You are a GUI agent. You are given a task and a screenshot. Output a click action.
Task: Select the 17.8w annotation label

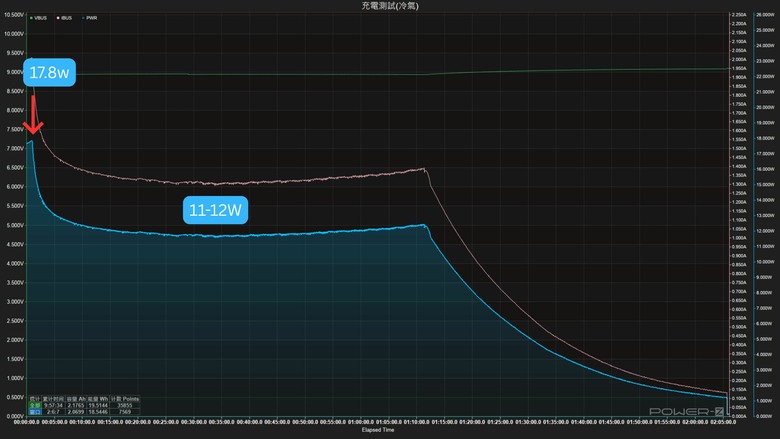[x=49, y=73]
